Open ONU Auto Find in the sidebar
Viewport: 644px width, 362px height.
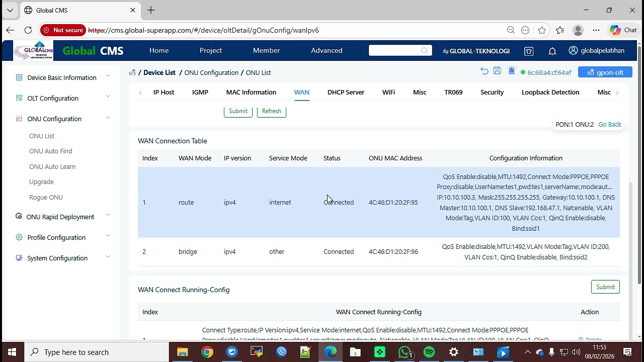[51, 151]
